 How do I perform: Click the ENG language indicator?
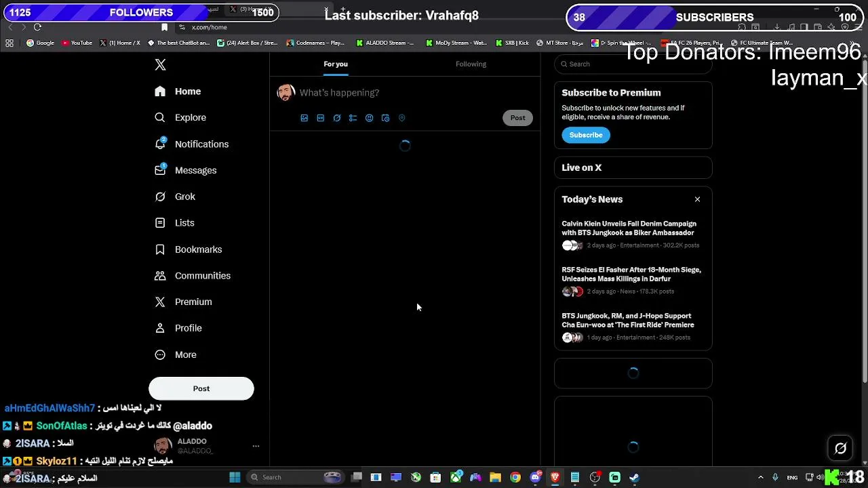click(792, 477)
